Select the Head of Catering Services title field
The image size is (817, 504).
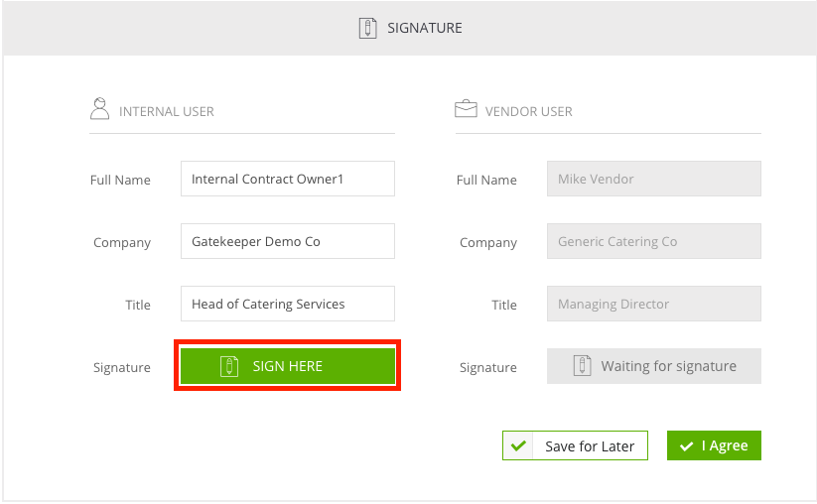[x=288, y=304]
